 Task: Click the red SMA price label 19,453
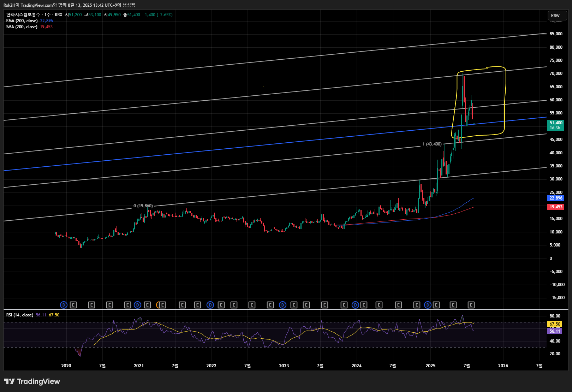pyautogui.click(x=556, y=207)
